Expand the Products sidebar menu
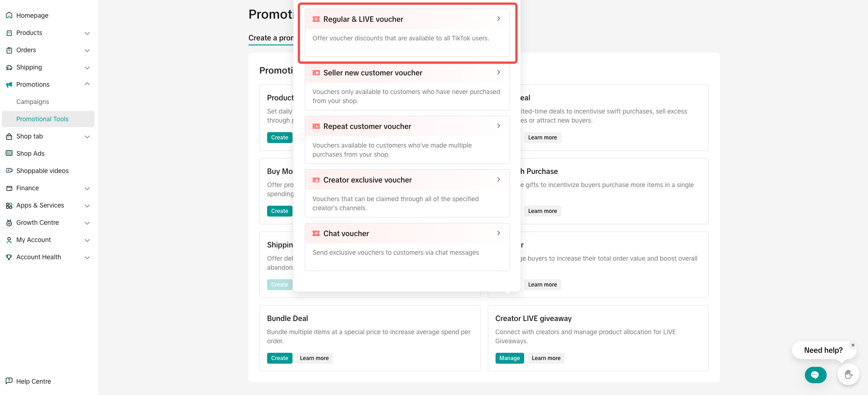The image size is (868, 395). coord(87,33)
